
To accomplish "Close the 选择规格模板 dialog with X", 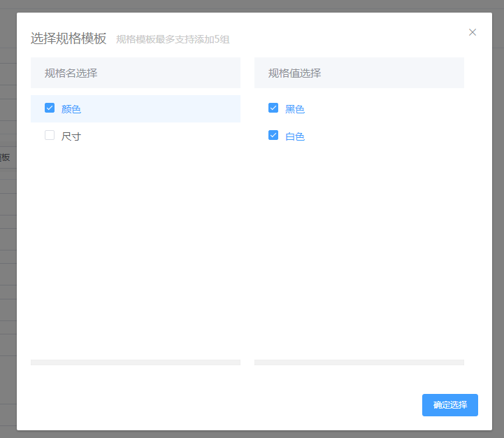I will point(472,32).
